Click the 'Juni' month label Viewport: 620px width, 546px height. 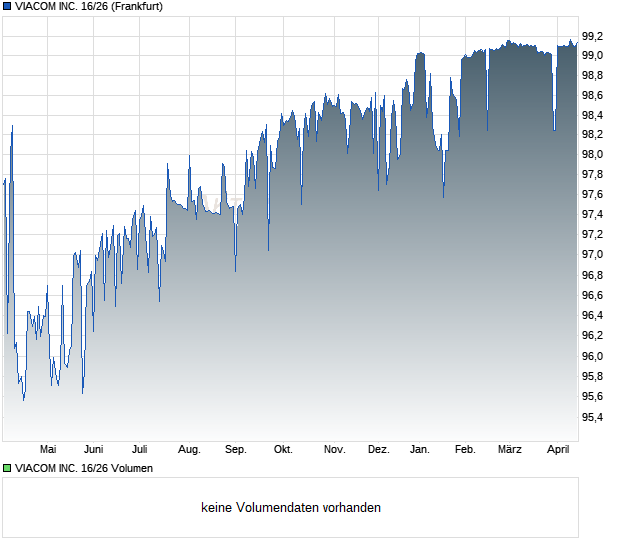tap(94, 450)
